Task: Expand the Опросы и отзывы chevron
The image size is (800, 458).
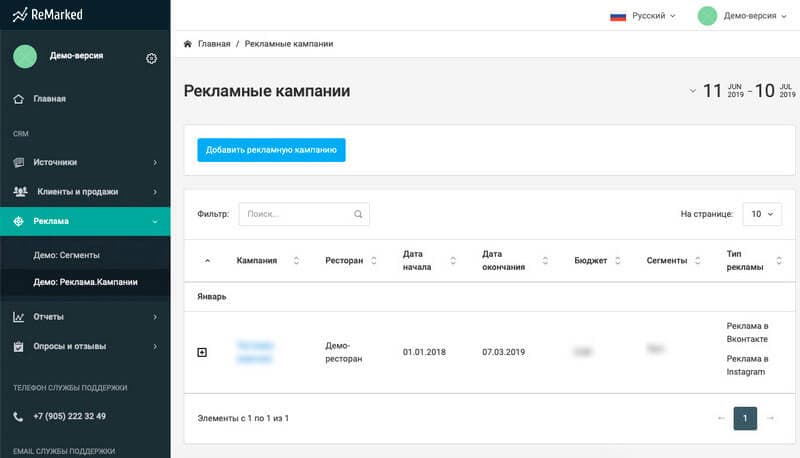Action: pyautogui.click(x=155, y=347)
